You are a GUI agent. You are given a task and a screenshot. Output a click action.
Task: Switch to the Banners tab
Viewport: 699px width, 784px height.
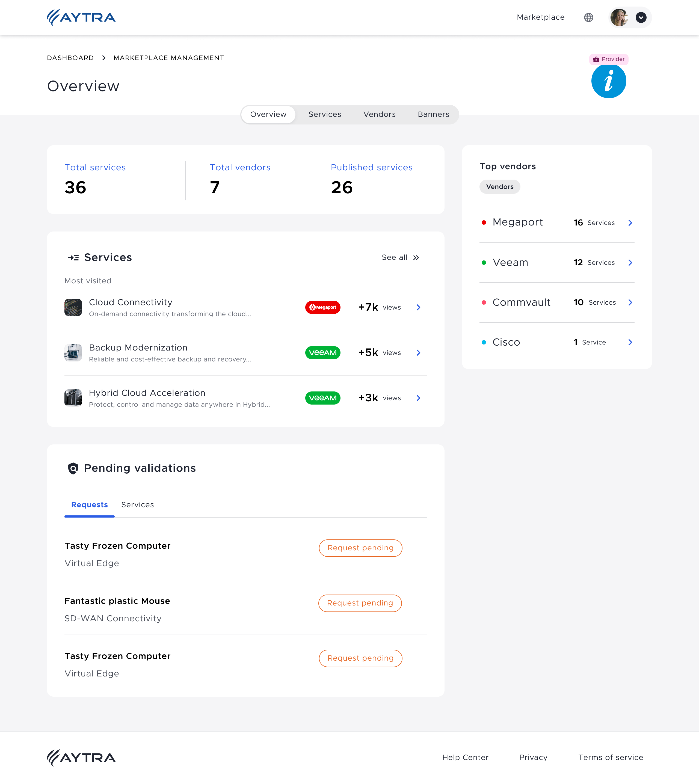pos(433,114)
